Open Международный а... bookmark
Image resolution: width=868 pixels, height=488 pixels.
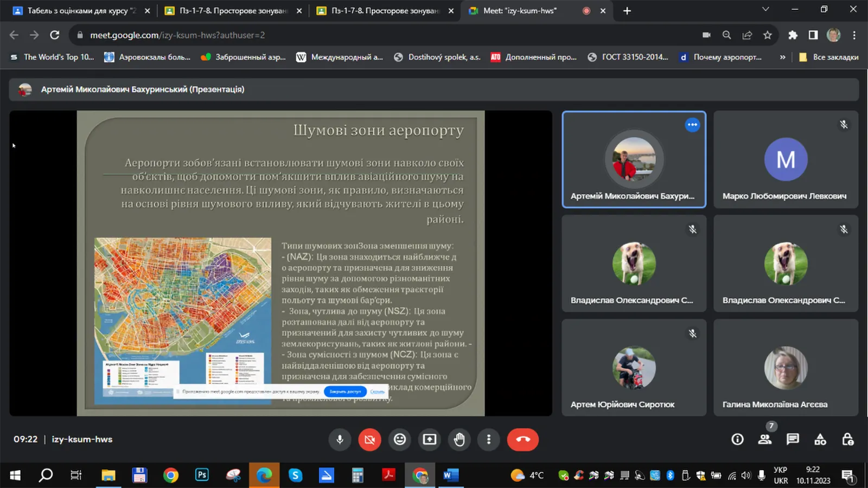click(339, 57)
